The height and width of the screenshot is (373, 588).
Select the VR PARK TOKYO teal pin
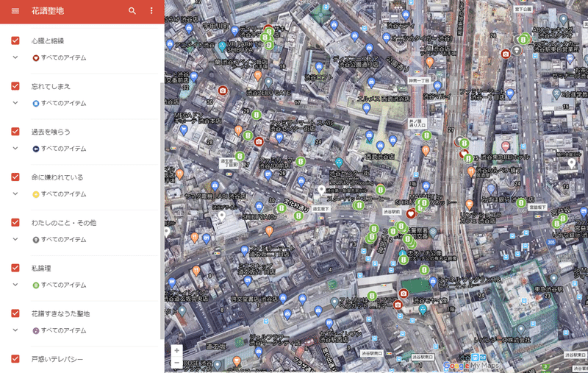[x=222, y=46]
